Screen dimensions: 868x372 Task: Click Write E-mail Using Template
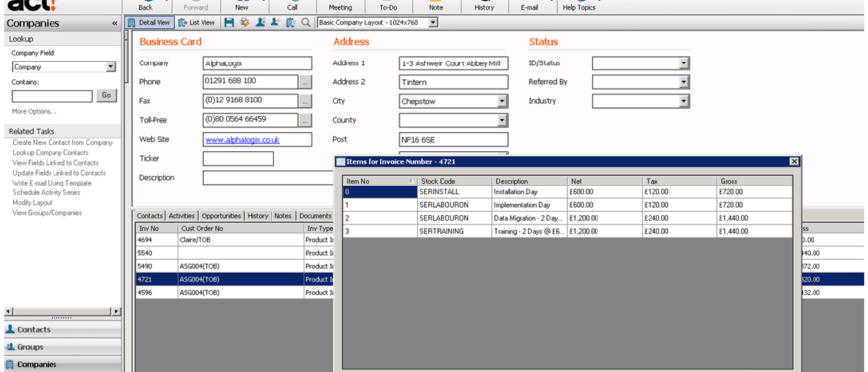(x=53, y=183)
